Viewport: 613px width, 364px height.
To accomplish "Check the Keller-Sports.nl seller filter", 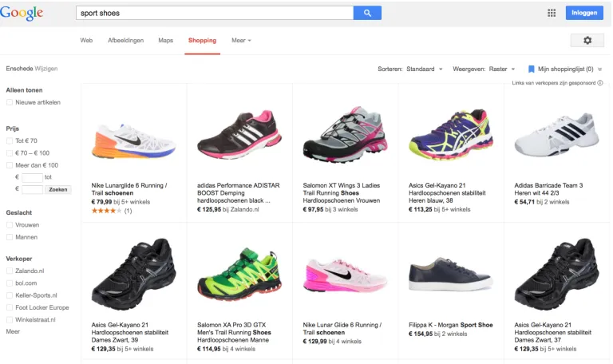I will click(x=10, y=295).
